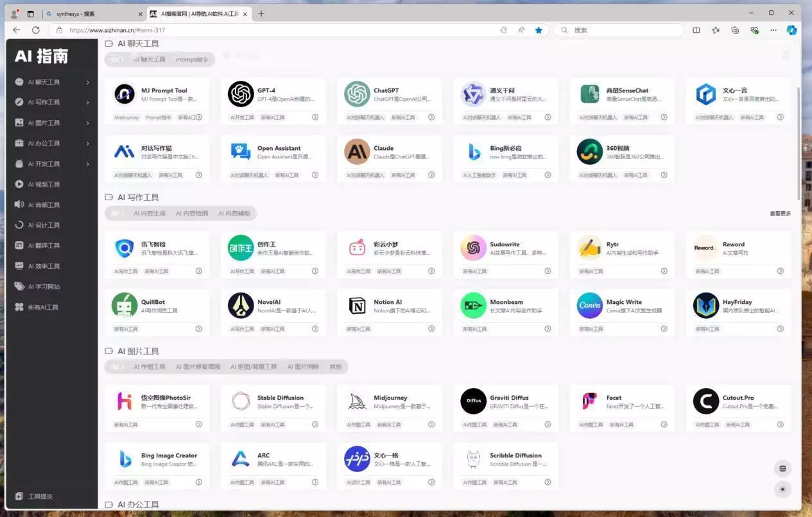Image resolution: width=812 pixels, height=517 pixels.
Task: Click the Bing新必应 logo
Action: [473, 151]
